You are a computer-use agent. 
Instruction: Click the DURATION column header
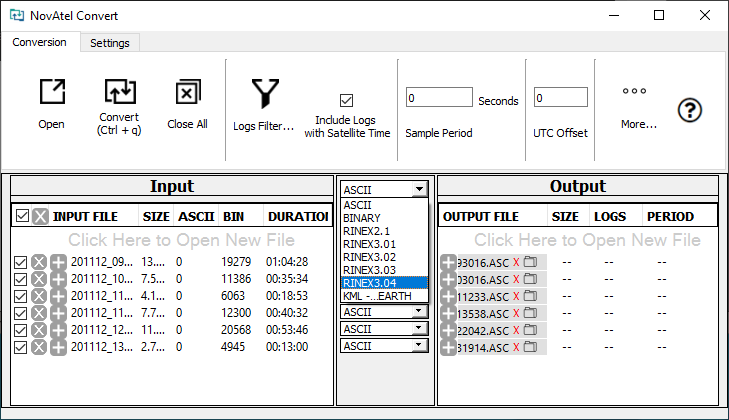pyautogui.click(x=298, y=216)
